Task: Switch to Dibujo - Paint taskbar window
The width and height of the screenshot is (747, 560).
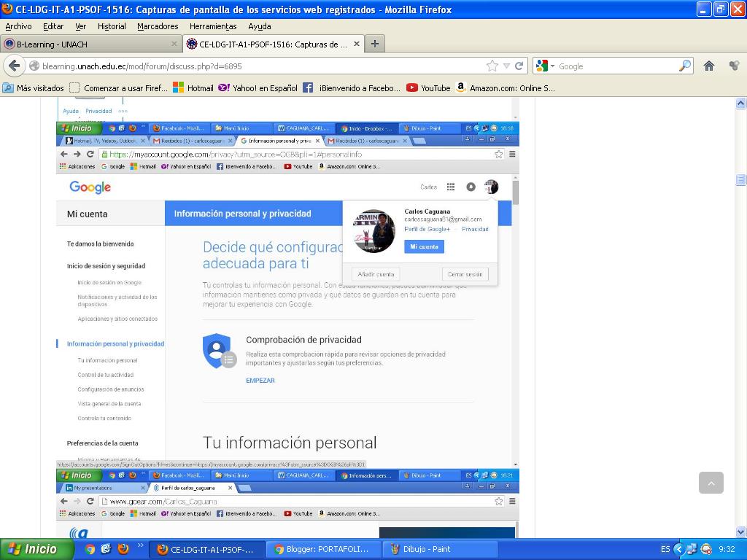Action: click(440, 549)
